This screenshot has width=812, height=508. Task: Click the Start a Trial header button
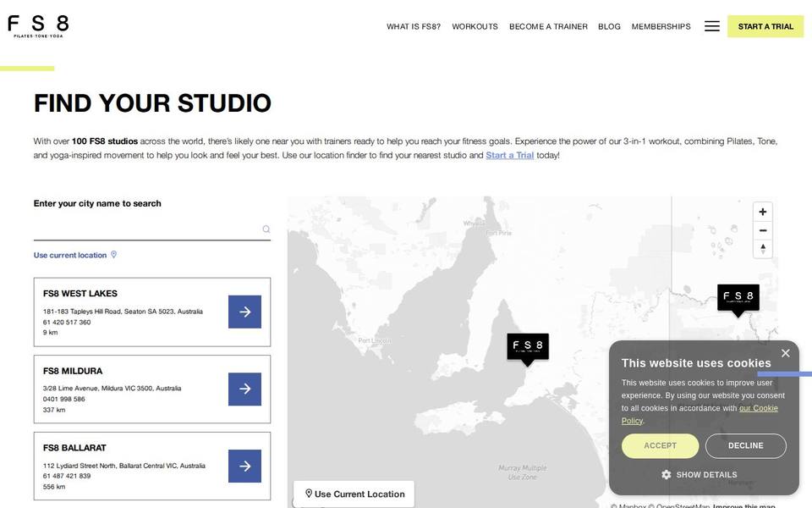765,26
